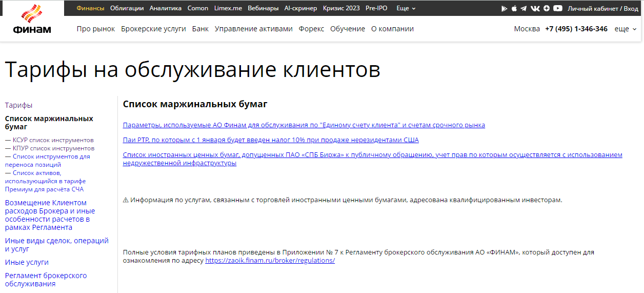The image size is (644, 293).
Task: Open the Zen (star circle) icon
Action: coord(547,8)
